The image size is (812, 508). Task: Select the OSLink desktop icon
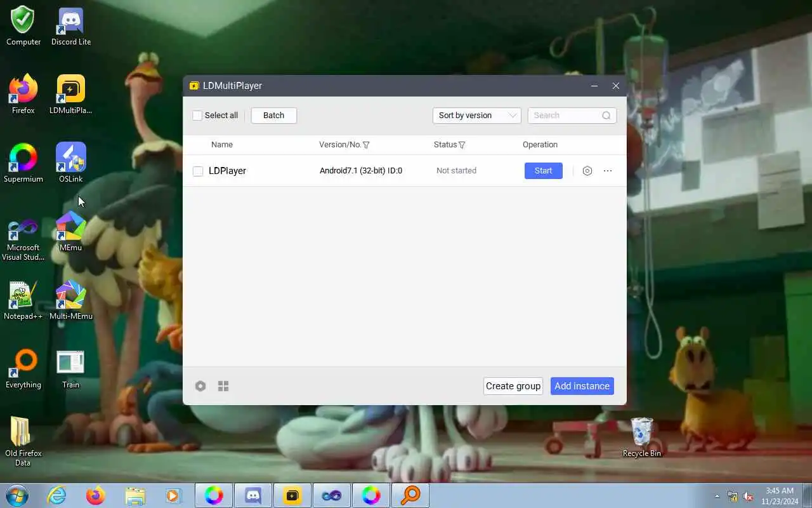pos(71,163)
